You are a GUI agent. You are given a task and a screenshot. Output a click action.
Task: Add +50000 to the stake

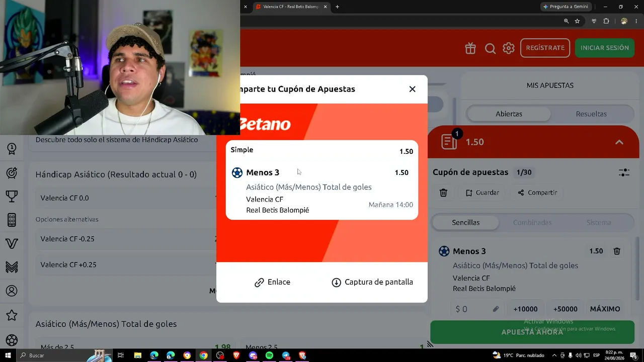[565, 309]
